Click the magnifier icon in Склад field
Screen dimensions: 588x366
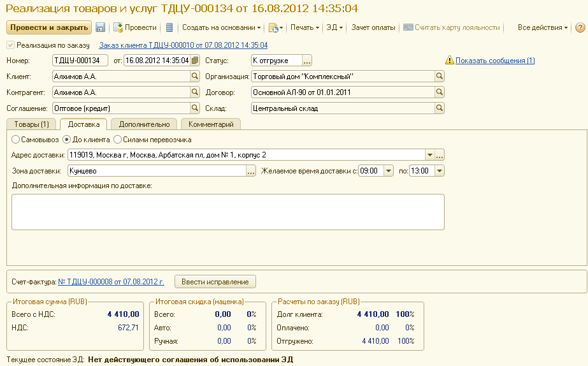click(x=439, y=108)
